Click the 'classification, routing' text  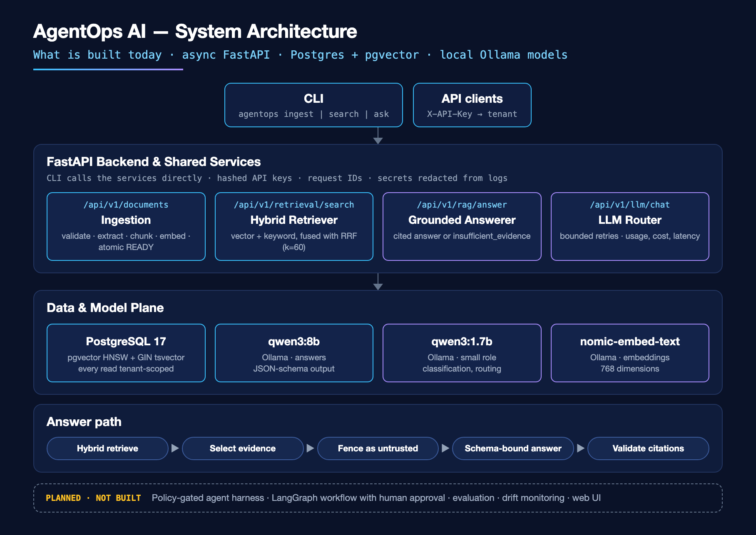(x=462, y=369)
